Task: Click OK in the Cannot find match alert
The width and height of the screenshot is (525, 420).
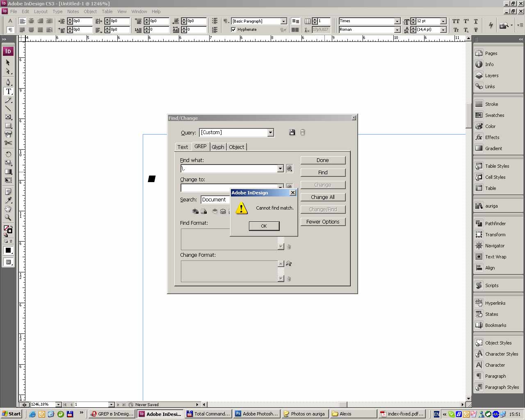Action: [x=264, y=226]
